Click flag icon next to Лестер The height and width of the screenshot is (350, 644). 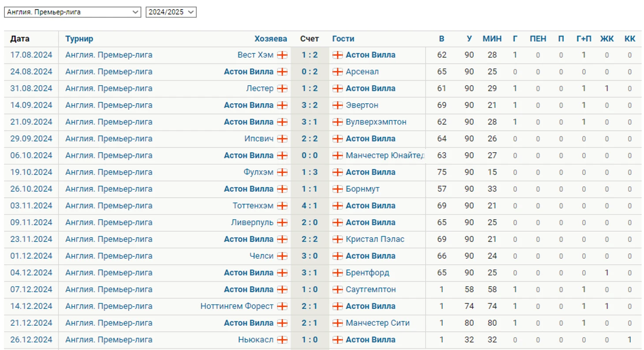(x=282, y=89)
